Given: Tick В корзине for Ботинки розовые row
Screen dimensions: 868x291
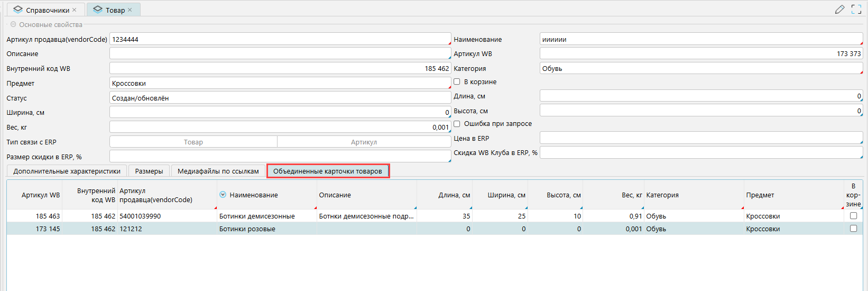Looking at the screenshot, I should 853,229.
